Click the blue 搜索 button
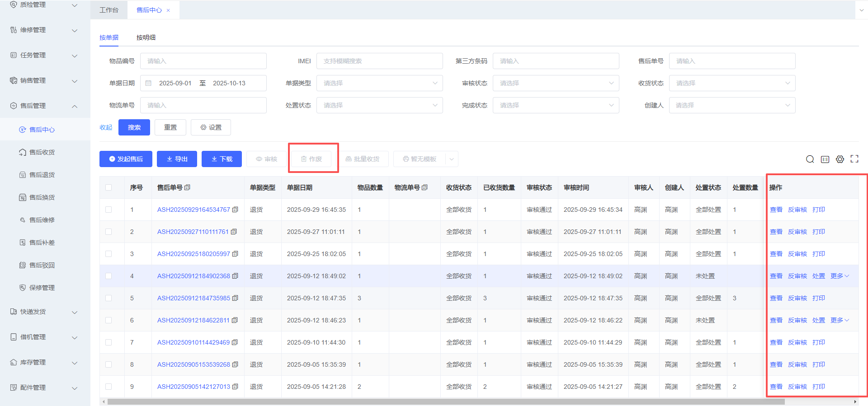This screenshot has width=868, height=406. pyautogui.click(x=134, y=127)
